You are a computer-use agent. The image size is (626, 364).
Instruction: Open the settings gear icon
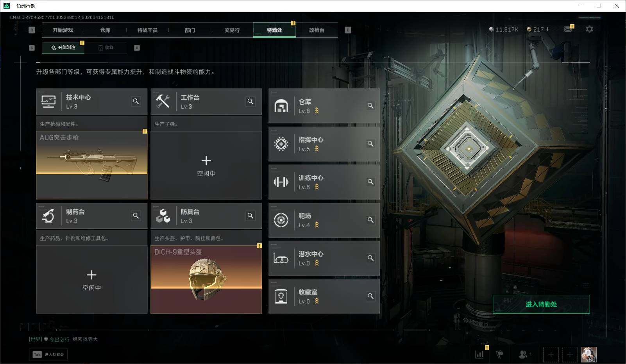point(589,29)
